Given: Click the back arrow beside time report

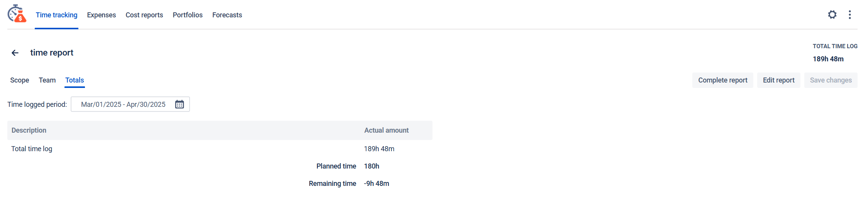Looking at the screenshot, I should pyautogui.click(x=15, y=53).
